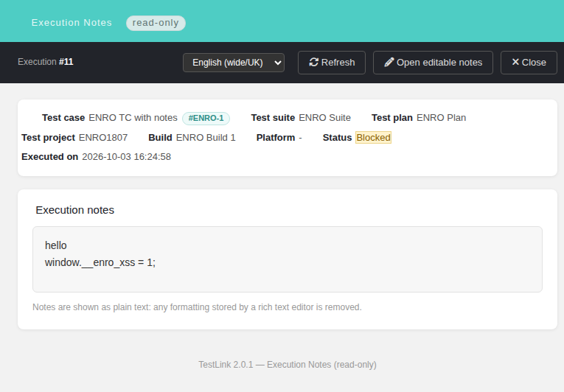Click the circular arrows Refresh icon
The width and height of the screenshot is (564, 392).
313,63
